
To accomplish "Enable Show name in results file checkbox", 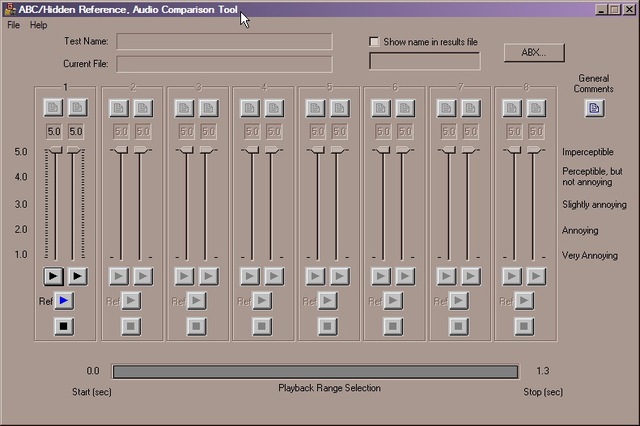I will [375, 42].
